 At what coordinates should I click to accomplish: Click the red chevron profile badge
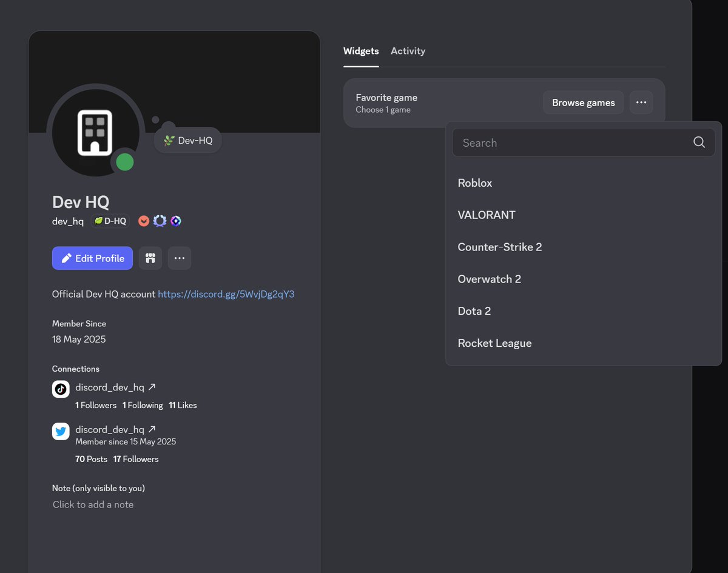(x=144, y=221)
